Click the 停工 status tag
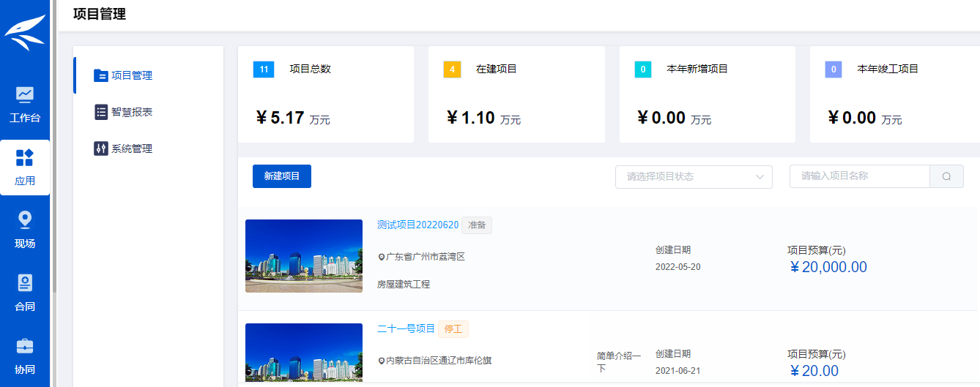 [453, 328]
